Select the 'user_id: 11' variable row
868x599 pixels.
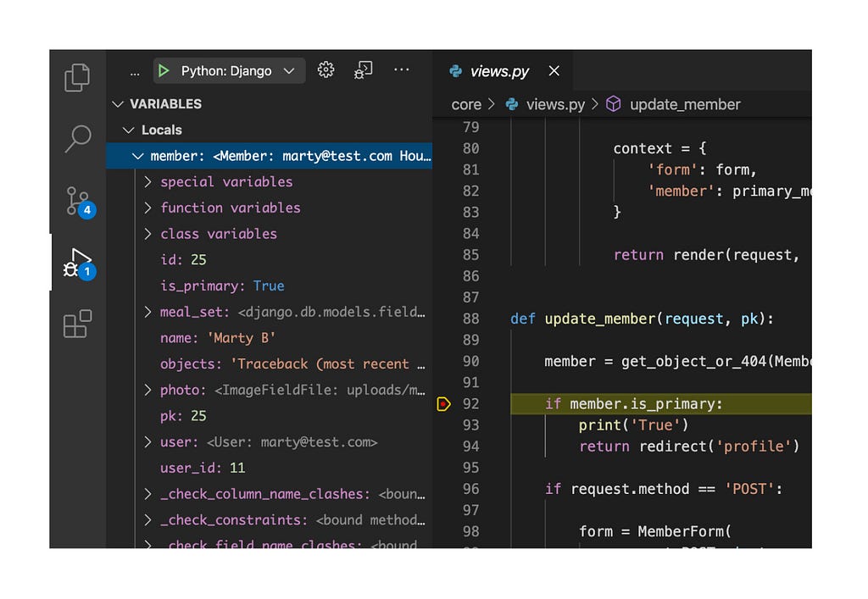coord(269,468)
